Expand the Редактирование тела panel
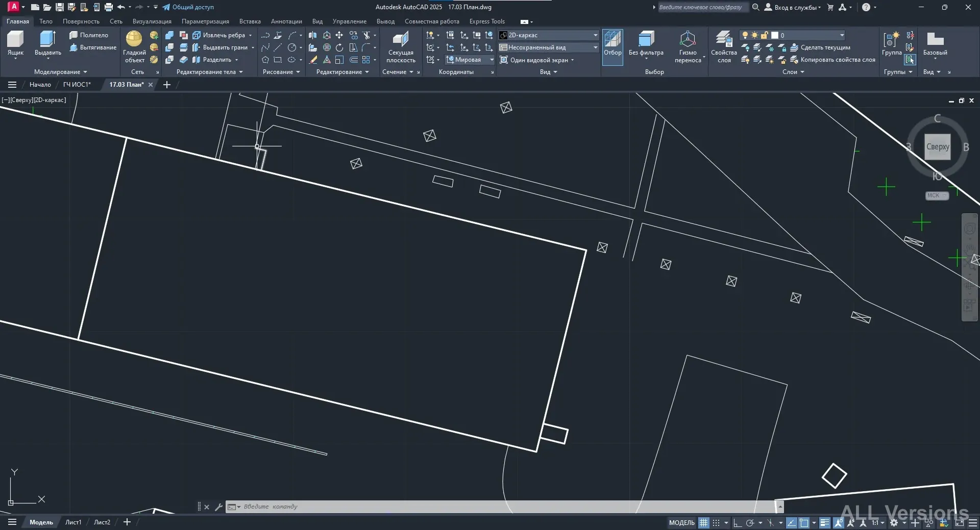This screenshot has height=530, width=980. [x=209, y=72]
